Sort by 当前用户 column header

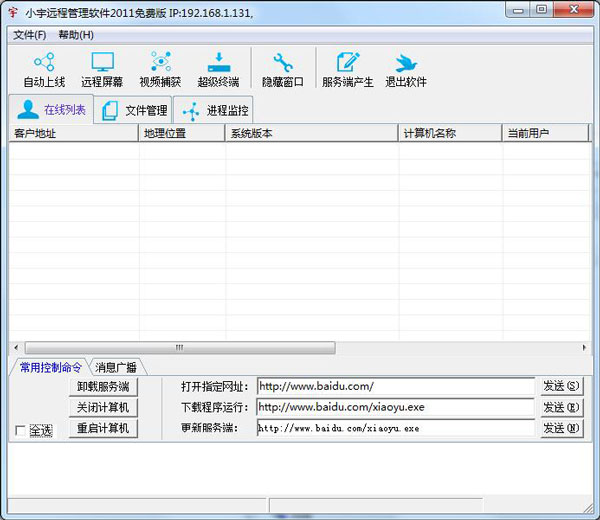tap(546, 133)
